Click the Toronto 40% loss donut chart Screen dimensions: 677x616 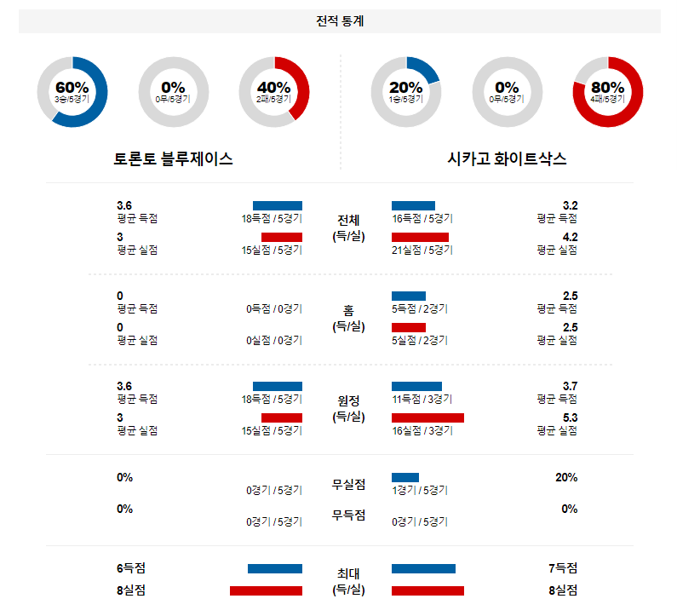click(x=274, y=92)
